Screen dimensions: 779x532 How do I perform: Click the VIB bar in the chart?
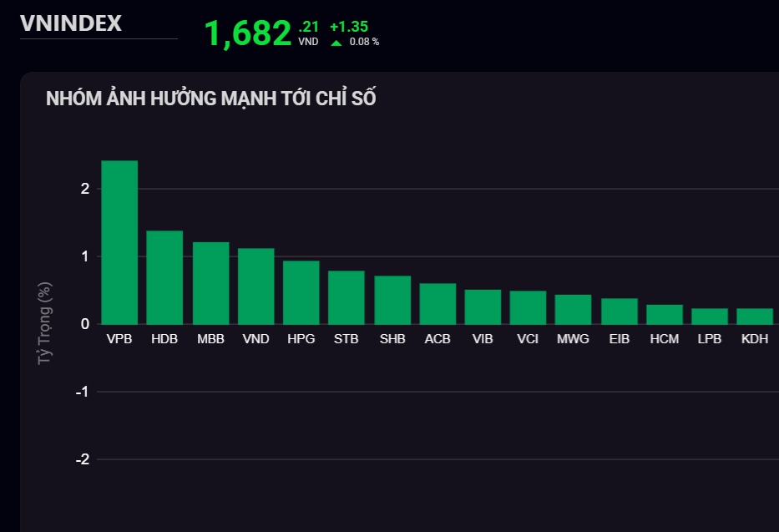pos(483,307)
